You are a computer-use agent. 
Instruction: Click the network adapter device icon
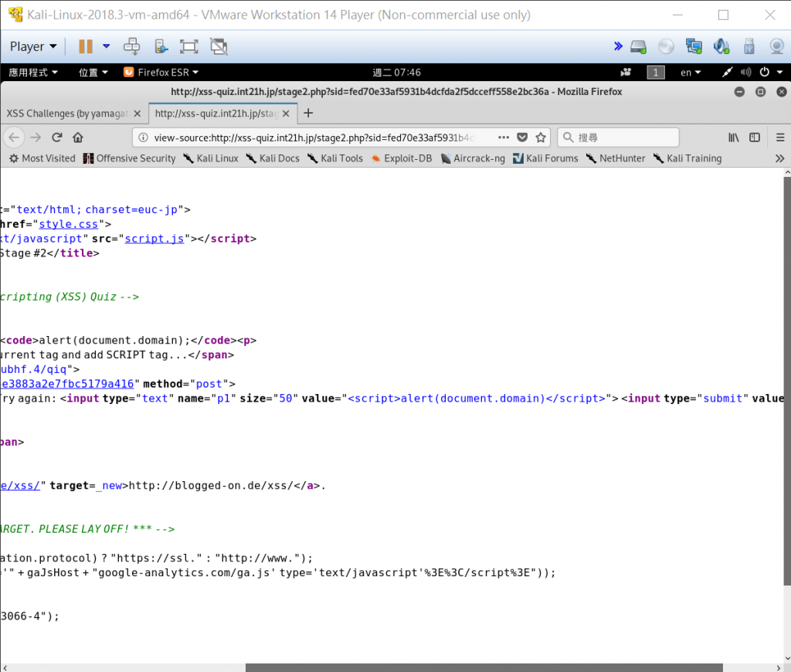tap(694, 46)
